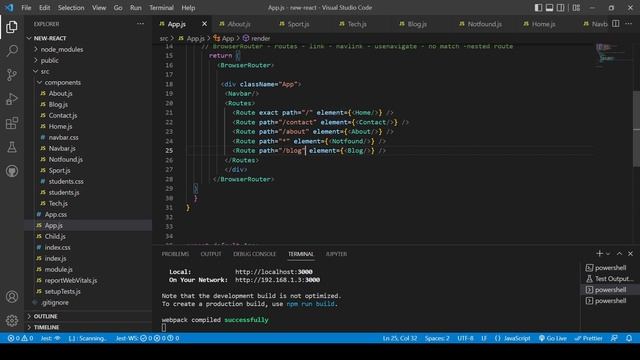Open the GitHub view in activity bar
This screenshot has width=640, height=360.
tap(12, 171)
